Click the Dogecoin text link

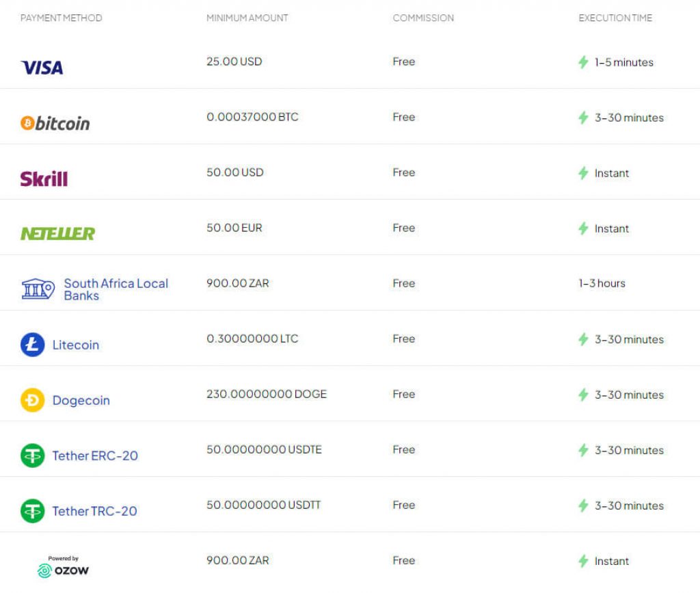click(x=81, y=400)
